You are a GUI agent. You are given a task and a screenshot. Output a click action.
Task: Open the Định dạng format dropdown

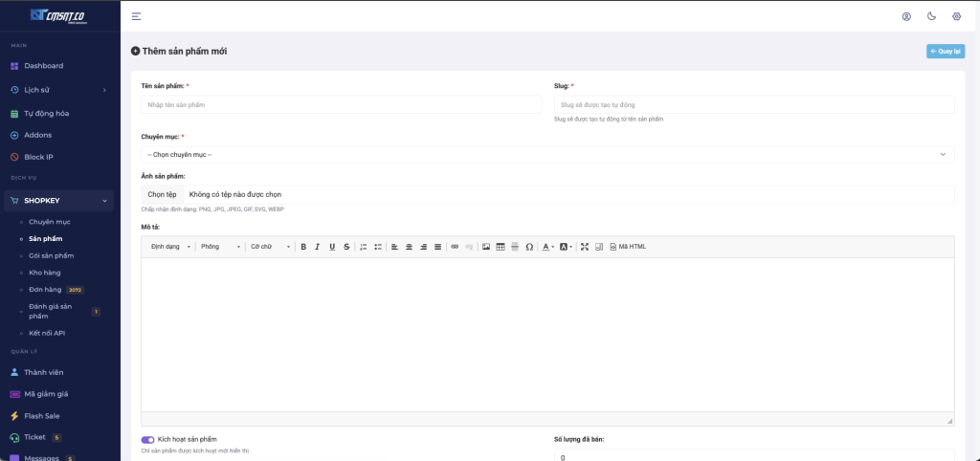pyautogui.click(x=170, y=247)
